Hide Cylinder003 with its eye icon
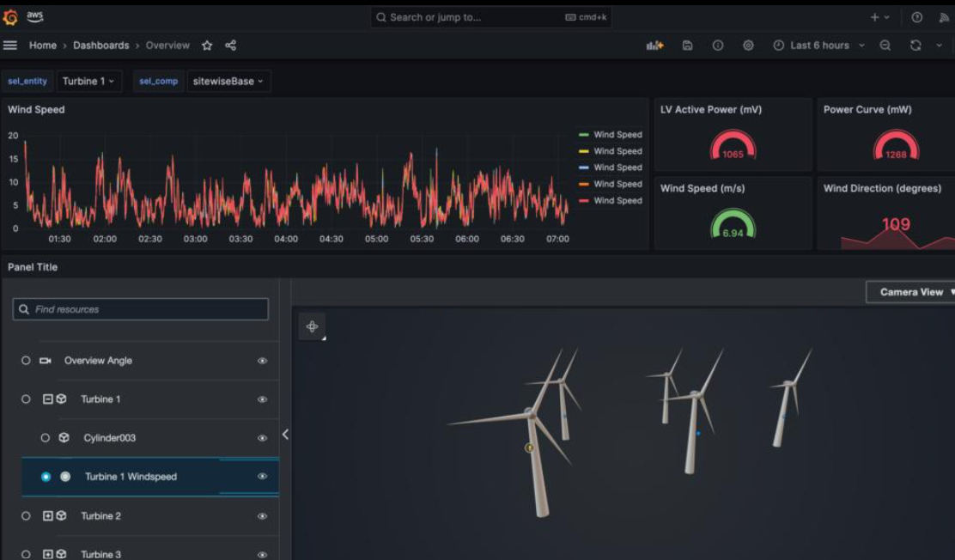The width and height of the screenshot is (955, 560). pyautogui.click(x=263, y=437)
